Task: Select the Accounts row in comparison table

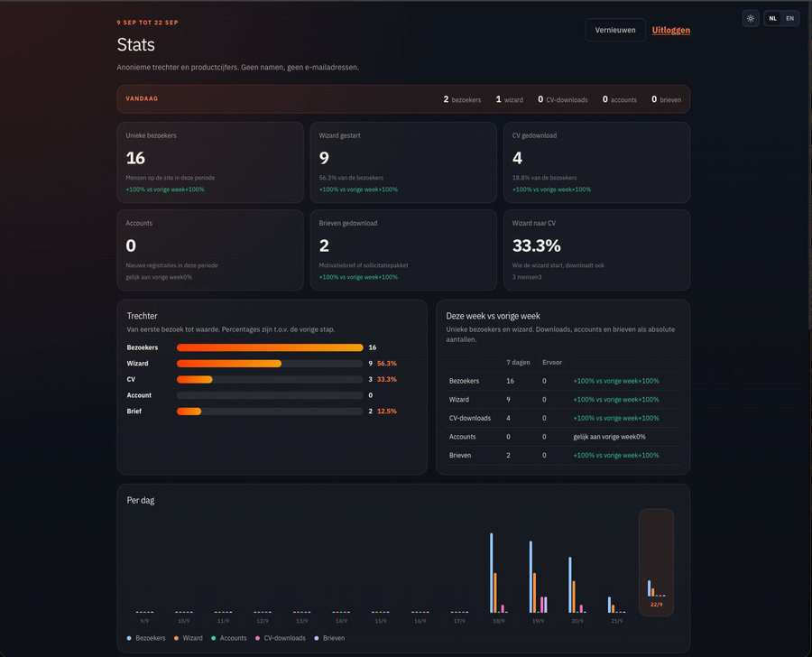Action: coord(563,437)
